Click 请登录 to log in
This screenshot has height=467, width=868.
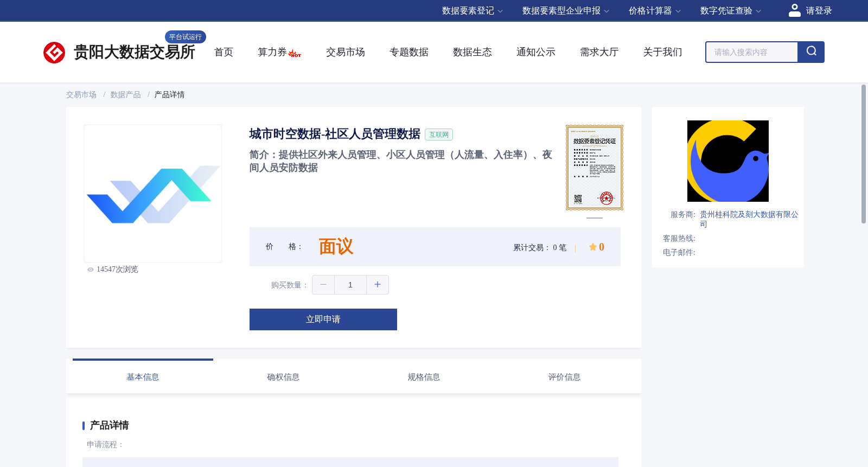(819, 11)
